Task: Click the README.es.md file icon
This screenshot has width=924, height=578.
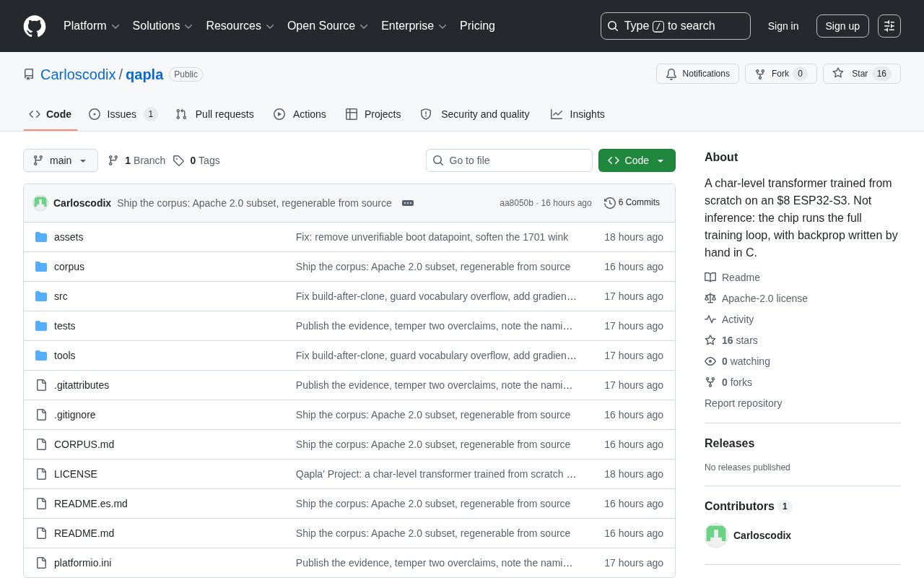Action: (x=41, y=504)
